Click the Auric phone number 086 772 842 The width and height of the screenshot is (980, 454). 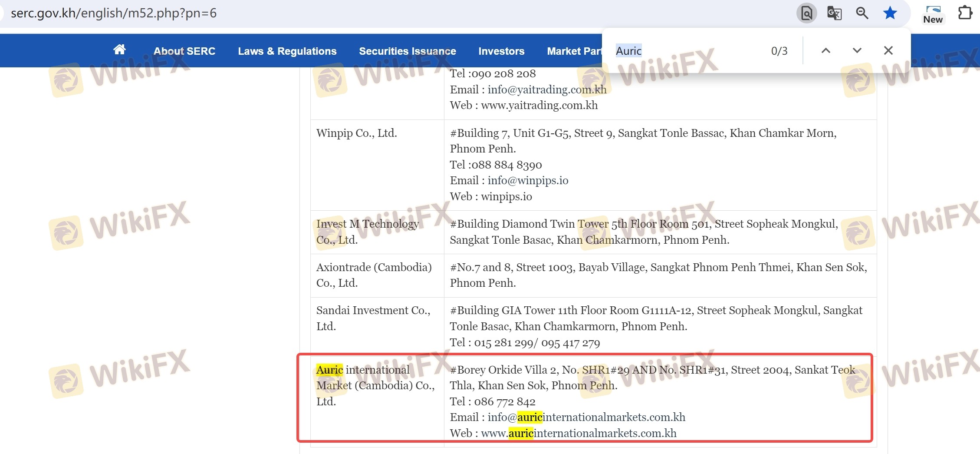coord(505,401)
